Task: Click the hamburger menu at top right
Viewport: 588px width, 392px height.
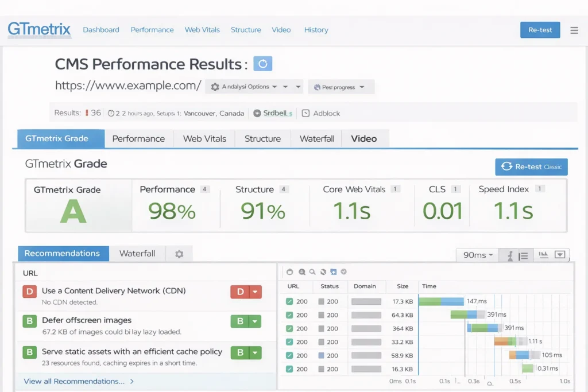Action: [x=574, y=30]
